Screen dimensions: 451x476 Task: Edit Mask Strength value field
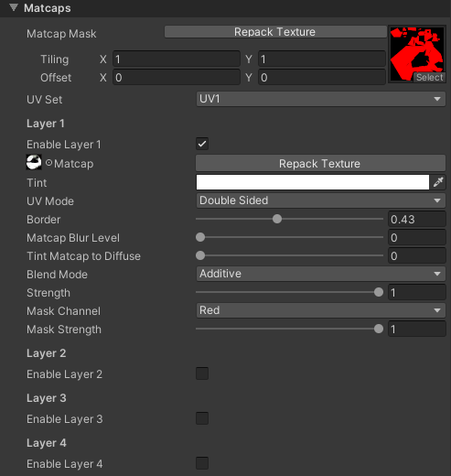click(x=416, y=329)
